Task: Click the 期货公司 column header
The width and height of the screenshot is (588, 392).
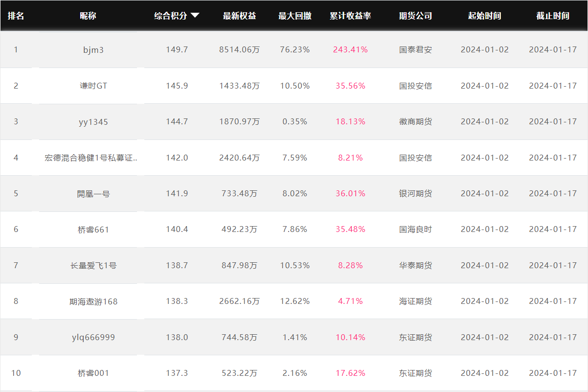Action: pos(416,16)
